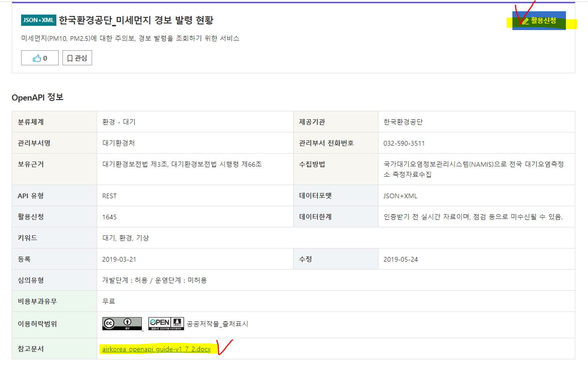Click the 대기환경처 department value
The height and width of the screenshot is (365, 588).
point(118,143)
